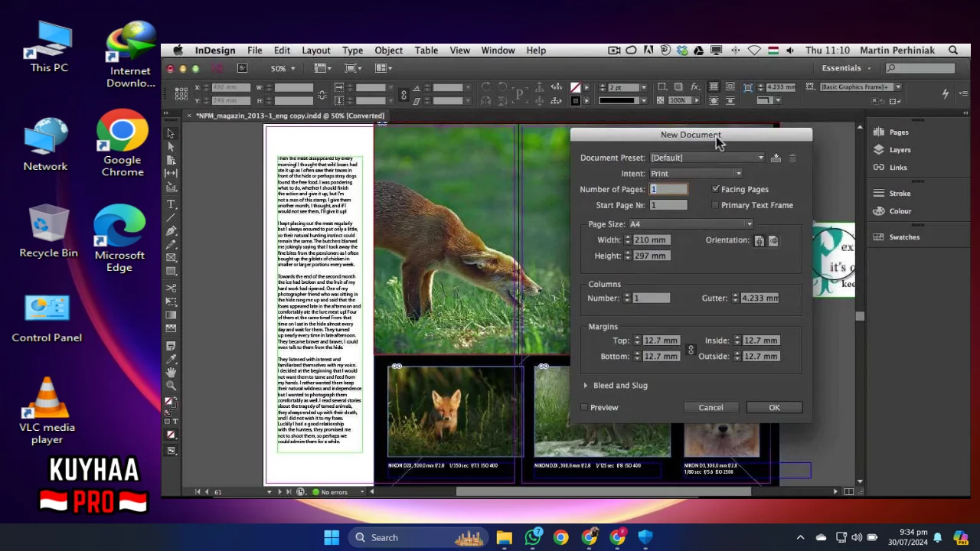Enable Primary Text Frame checkbox
The width and height of the screenshot is (980, 551).
click(x=716, y=205)
